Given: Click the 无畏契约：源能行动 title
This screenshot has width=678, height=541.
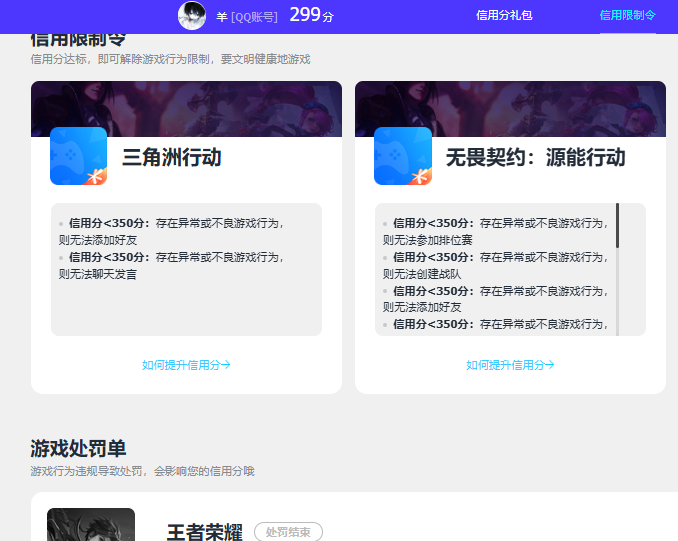Looking at the screenshot, I should 536,157.
